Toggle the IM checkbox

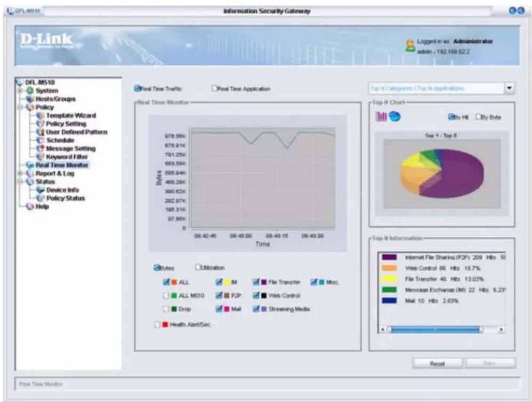click(219, 282)
